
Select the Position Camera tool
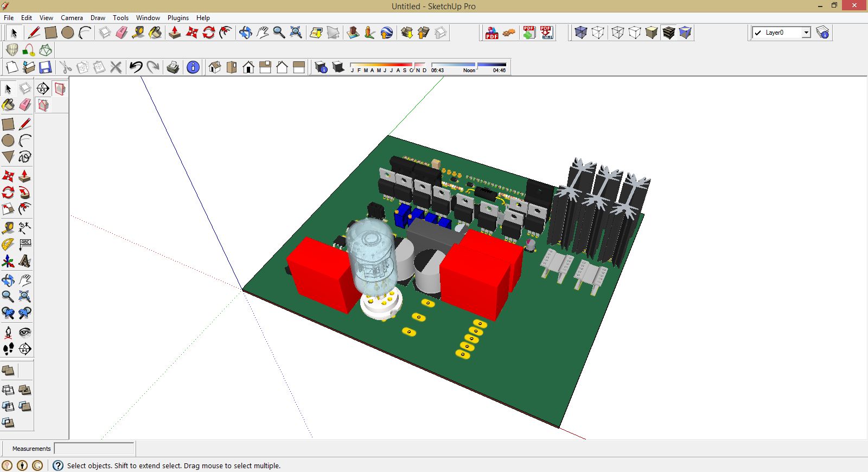point(8,332)
